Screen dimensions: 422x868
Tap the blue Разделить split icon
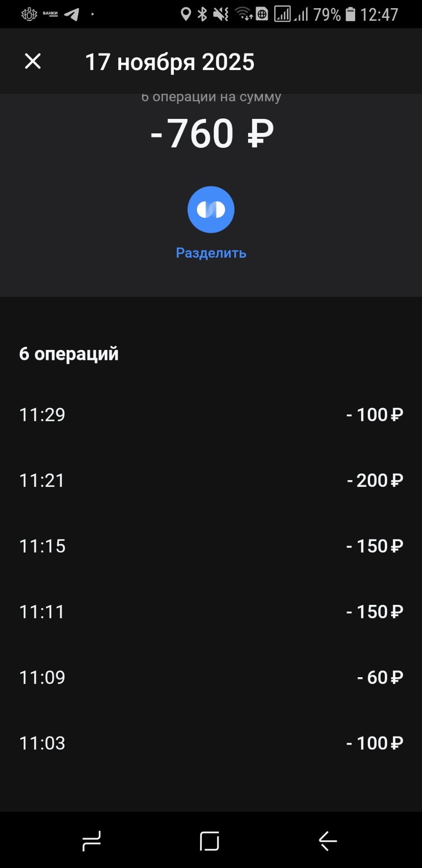[211, 210]
